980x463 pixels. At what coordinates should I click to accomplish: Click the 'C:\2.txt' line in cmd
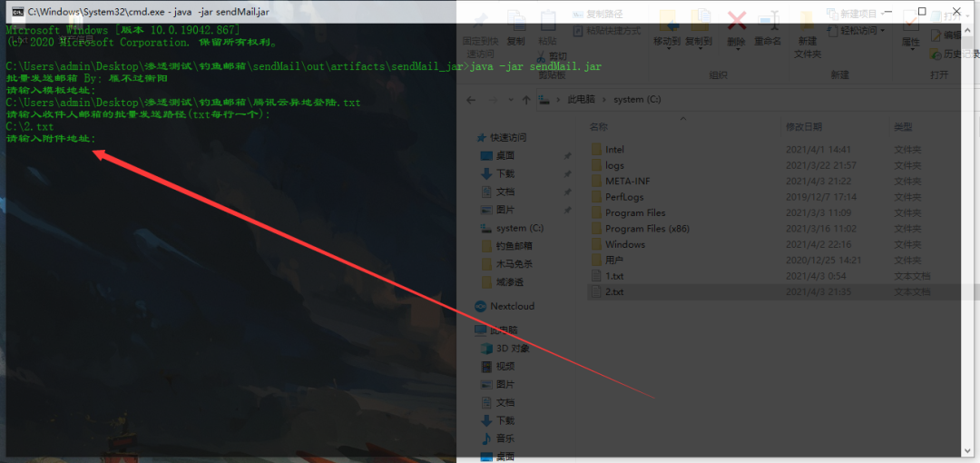(x=29, y=127)
